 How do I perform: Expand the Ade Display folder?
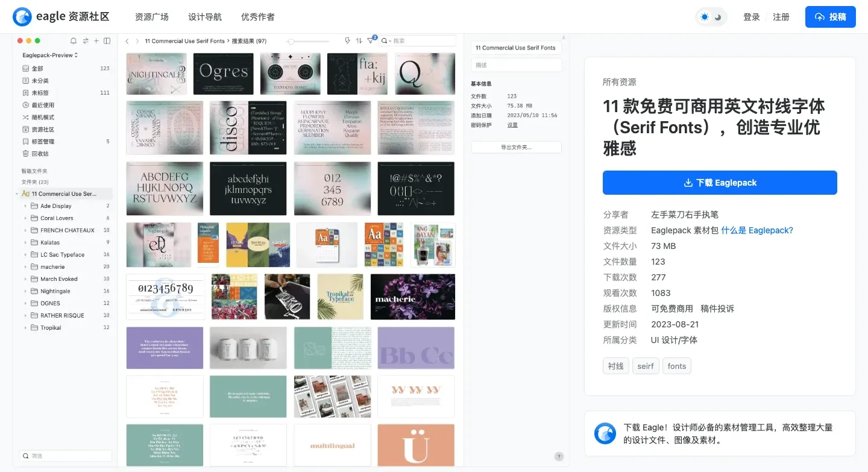[25, 206]
